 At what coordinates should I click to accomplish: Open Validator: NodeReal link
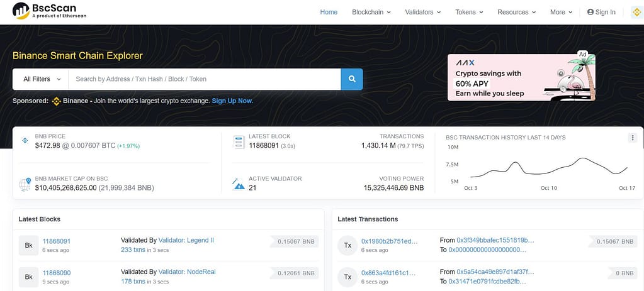click(x=187, y=272)
